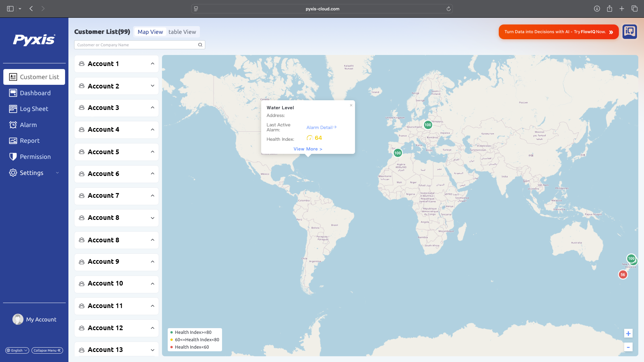Click the zoom in control on the map
The width and height of the screenshot is (644, 362).
pyautogui.click(x=628, y=333)
